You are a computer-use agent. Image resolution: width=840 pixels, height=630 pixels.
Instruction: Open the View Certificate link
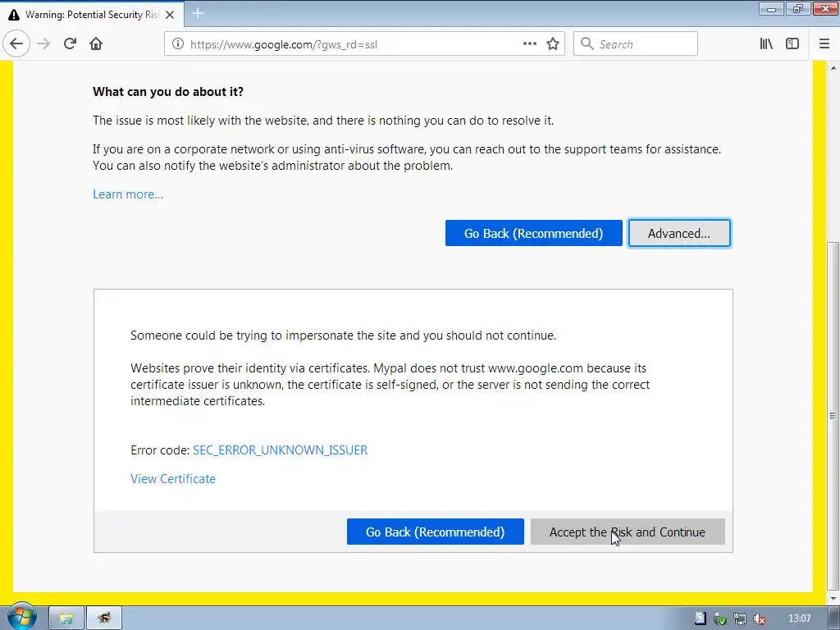click(173, 479)
